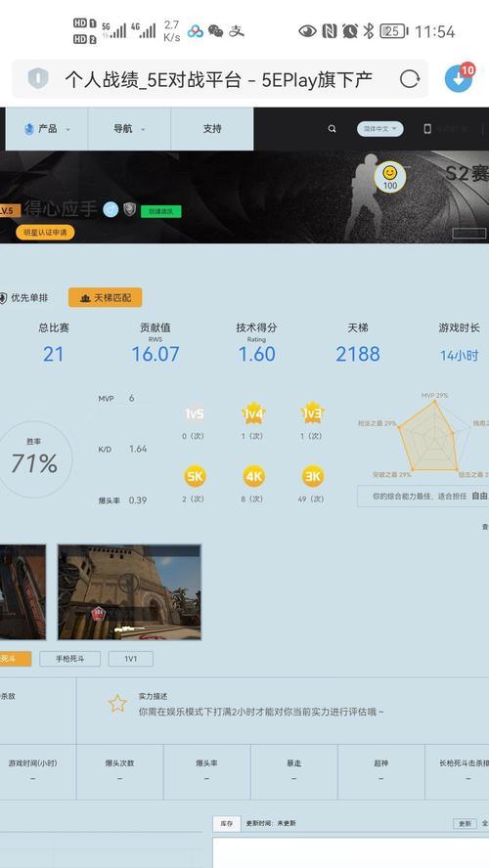Tap the browser address bar title

[x=218, y=79]
